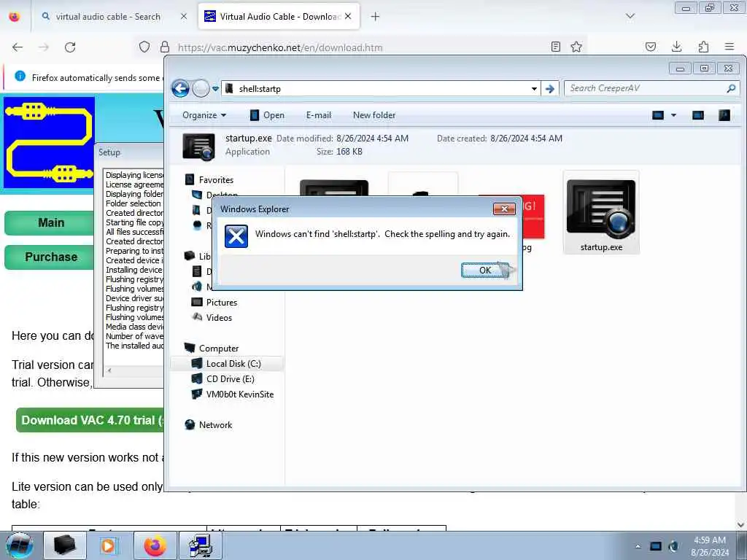Open the Explorer taskbar icon

pyautogui.click(x=65, y=545)
